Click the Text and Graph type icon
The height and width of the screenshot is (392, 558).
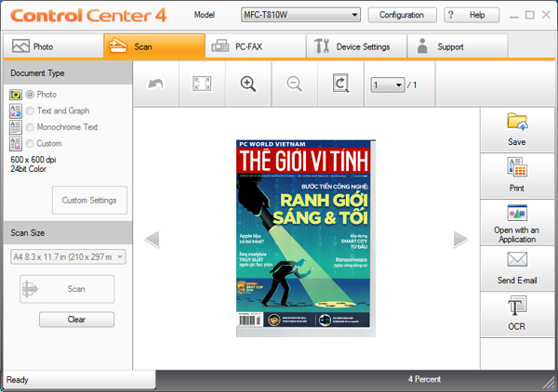[x=16, y=111]
